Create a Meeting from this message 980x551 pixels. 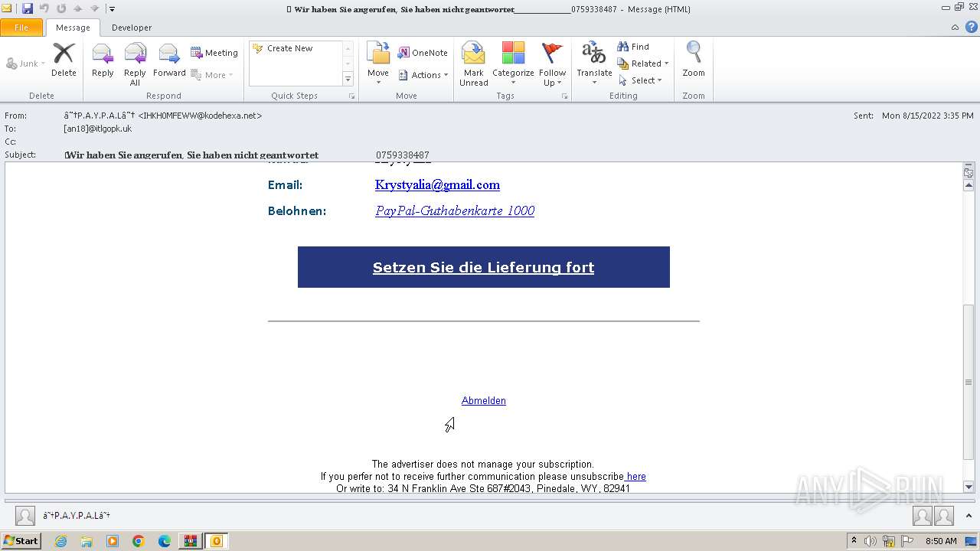pos(214,53)
